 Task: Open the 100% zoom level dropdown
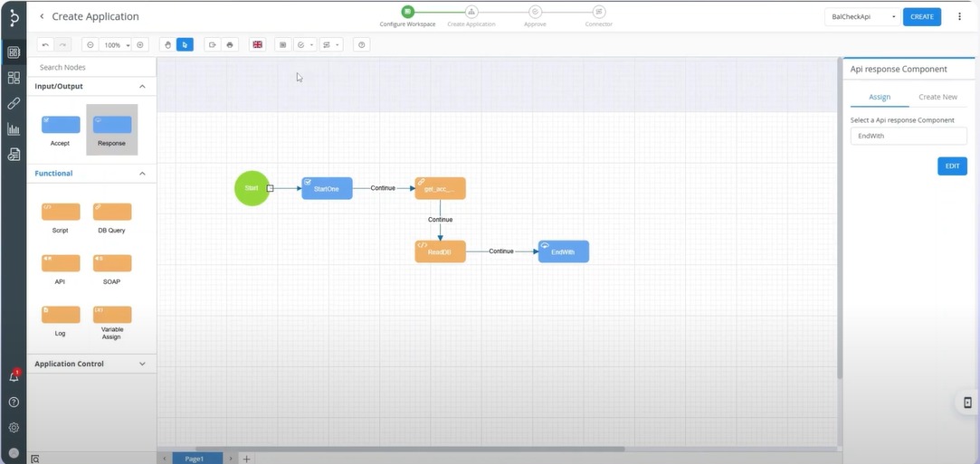tap(115, 44)
